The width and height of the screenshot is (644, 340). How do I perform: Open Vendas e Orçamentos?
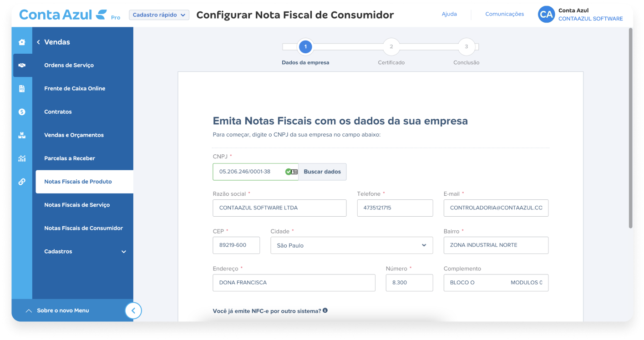[74, 135]
